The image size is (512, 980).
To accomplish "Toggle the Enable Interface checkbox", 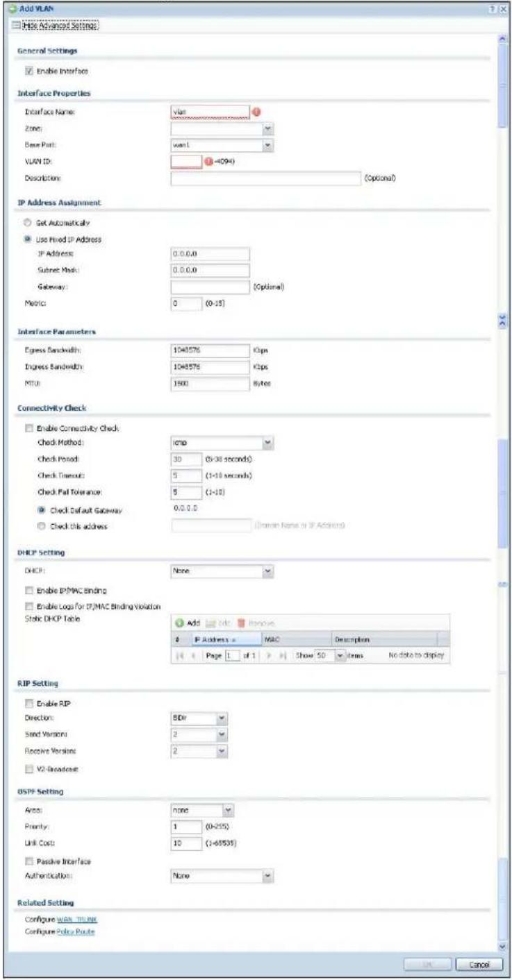I will (28, 70).
